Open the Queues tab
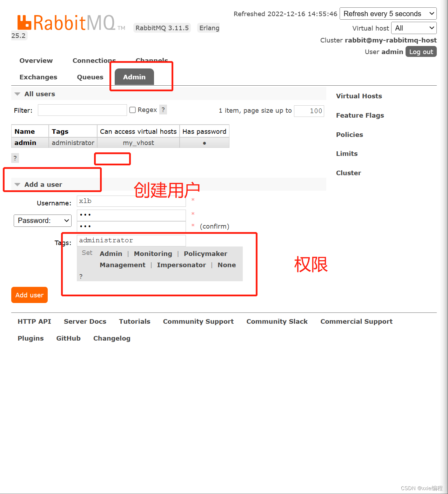The width and height of the screenshot is (448, 494). click(90, 77)
